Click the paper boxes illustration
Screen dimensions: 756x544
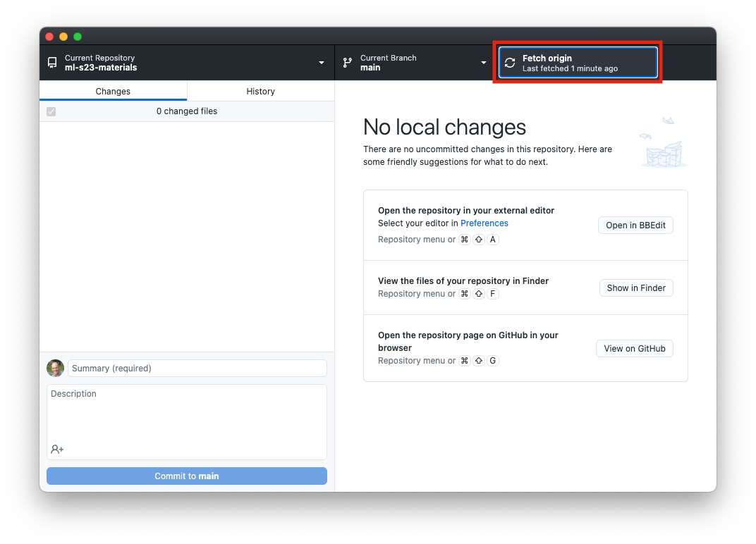pos(663,144)
